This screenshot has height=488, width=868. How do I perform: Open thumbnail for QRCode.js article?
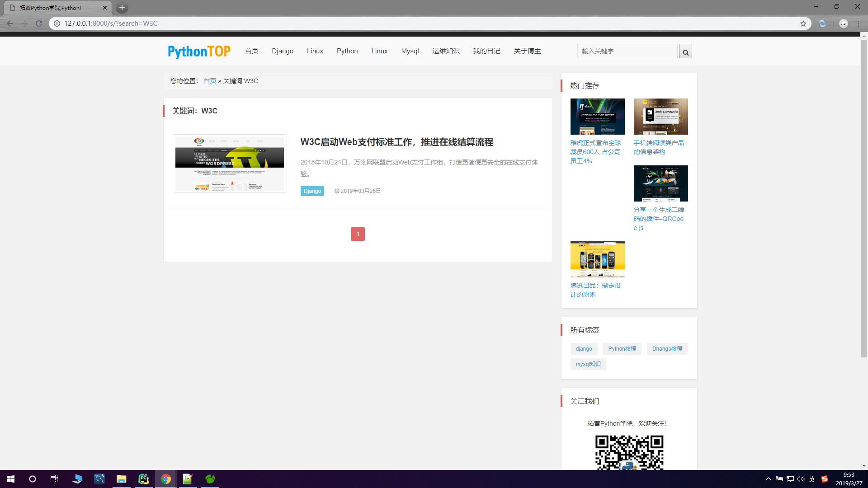coord(660,183)
